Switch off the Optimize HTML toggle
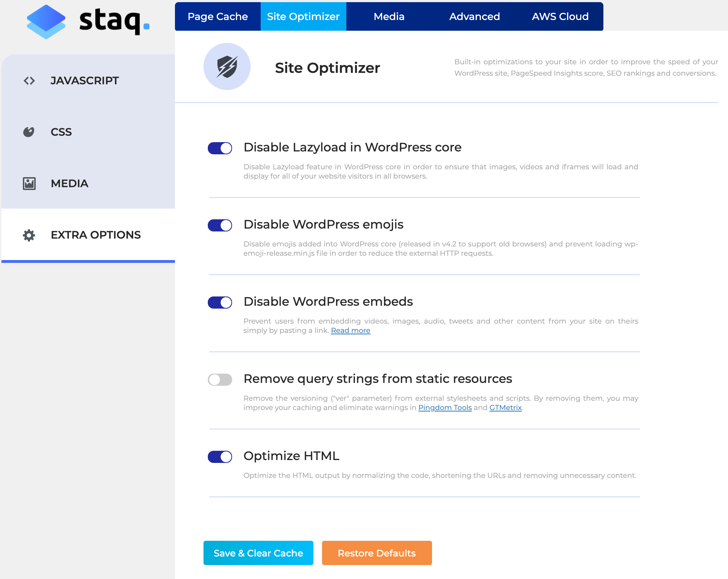The image size is (728, 579). [x=220, y=457]
